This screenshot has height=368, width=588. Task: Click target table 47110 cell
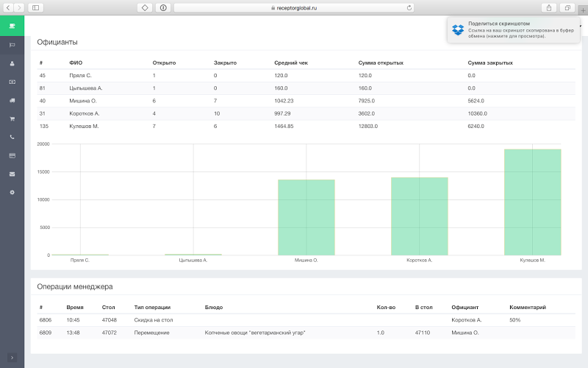(423, 333)
